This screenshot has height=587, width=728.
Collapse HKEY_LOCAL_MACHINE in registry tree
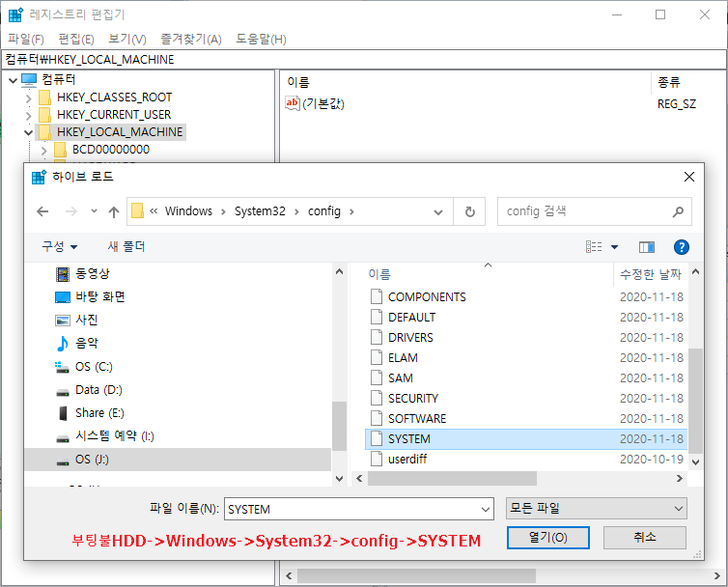28,133
